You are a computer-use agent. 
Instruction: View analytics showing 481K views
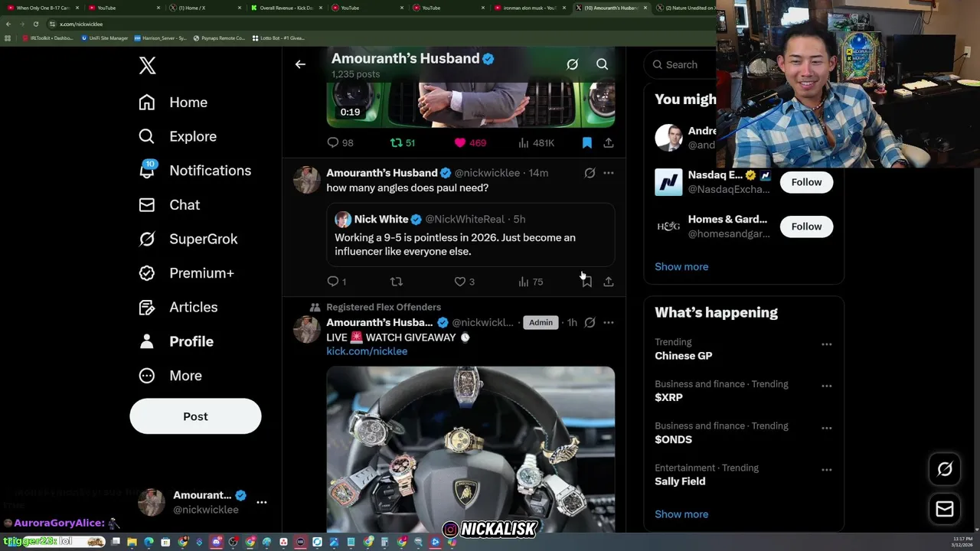(x=536, y=142)
